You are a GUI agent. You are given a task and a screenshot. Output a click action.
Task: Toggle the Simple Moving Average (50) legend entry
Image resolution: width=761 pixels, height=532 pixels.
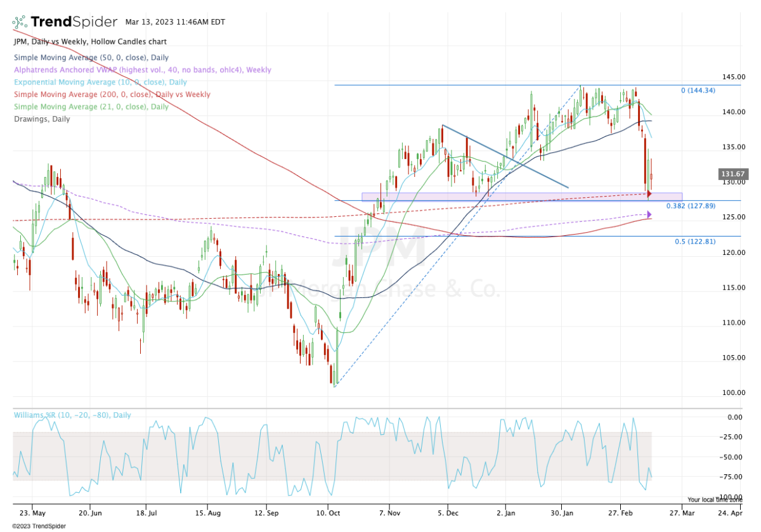(91, 58)
